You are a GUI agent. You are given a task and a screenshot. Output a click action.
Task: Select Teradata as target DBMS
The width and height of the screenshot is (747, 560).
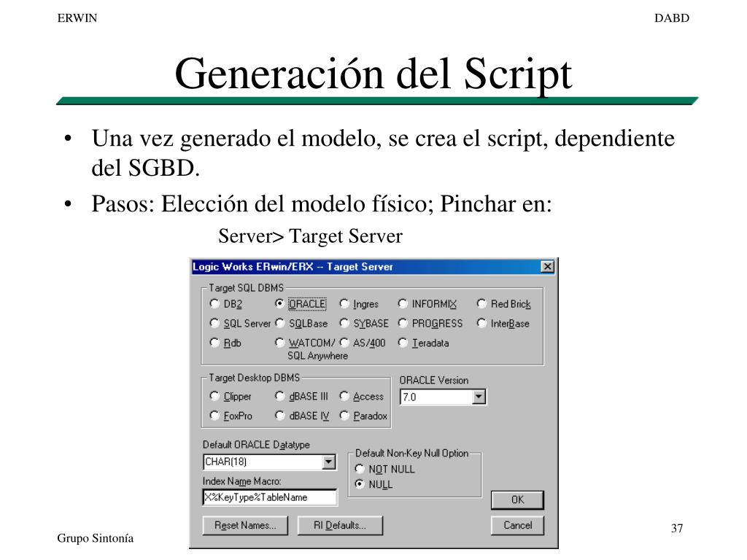coord(403,343)
